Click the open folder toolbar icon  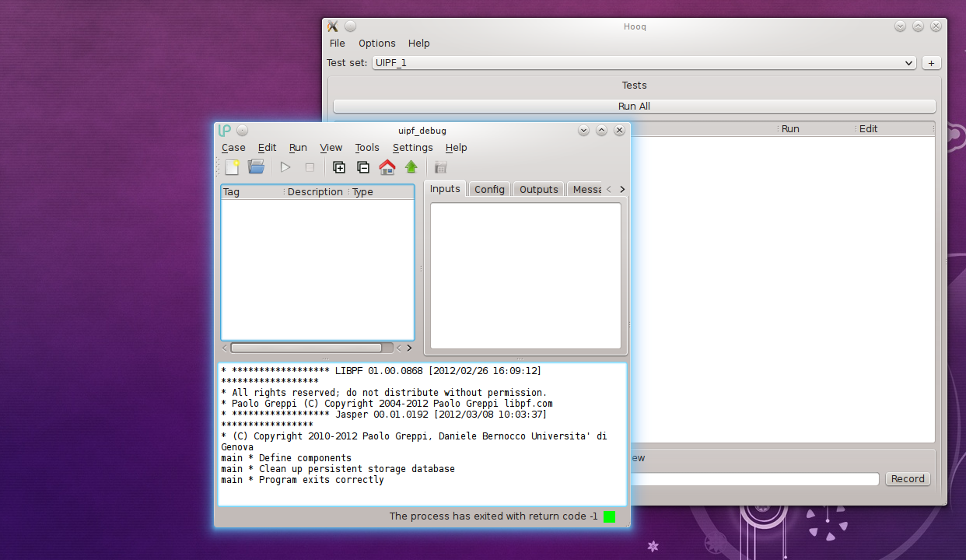tap(256, 167)
